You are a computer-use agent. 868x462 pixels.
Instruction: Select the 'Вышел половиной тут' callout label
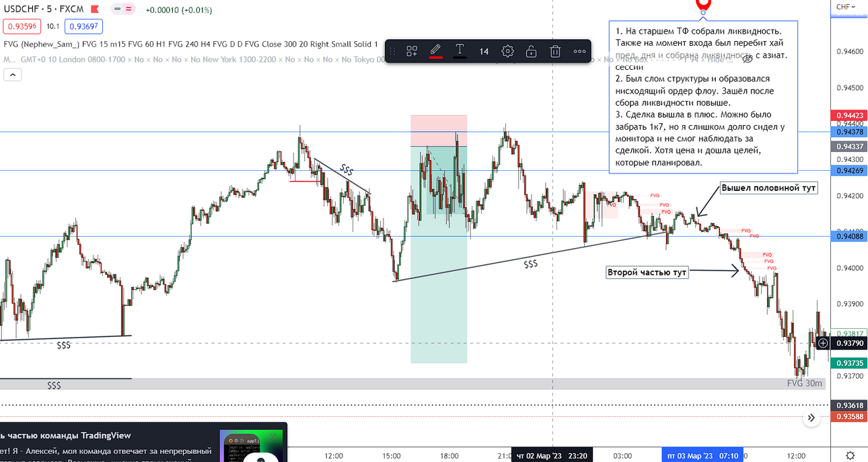768,188
